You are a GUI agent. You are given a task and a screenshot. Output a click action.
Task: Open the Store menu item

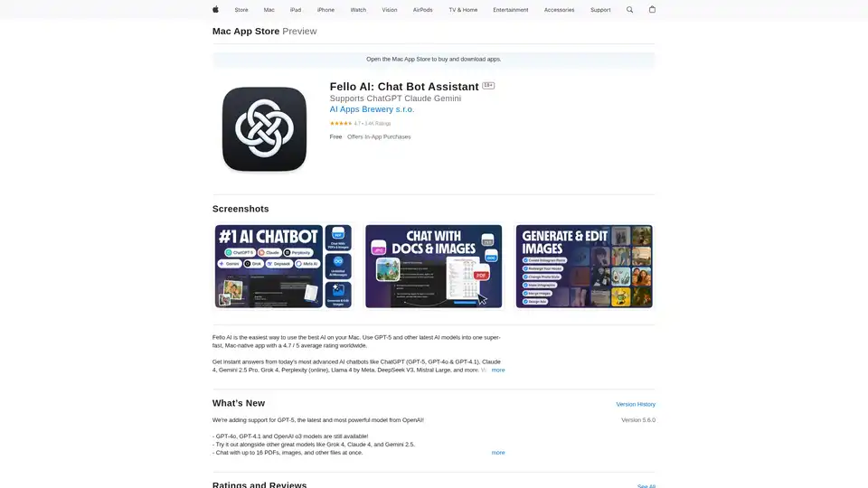[241, 10]
